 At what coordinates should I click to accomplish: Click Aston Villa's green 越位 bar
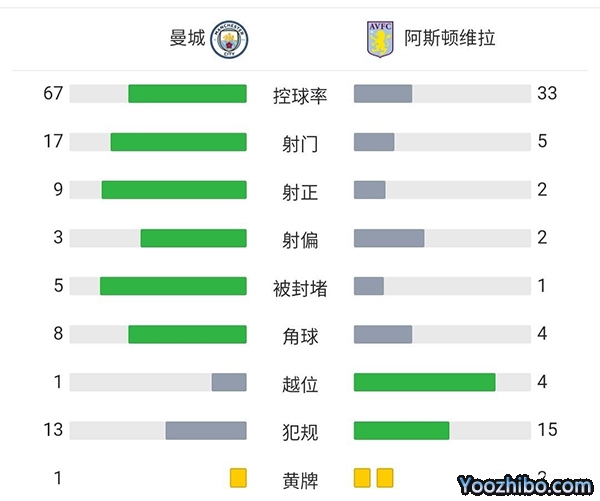coord(425,382)
